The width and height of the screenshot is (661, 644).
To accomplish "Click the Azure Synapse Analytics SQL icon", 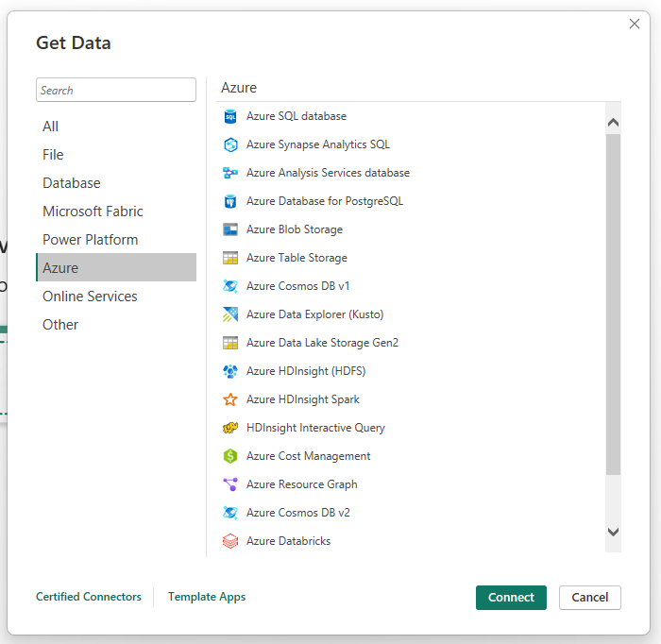I will tap(230, 144).
